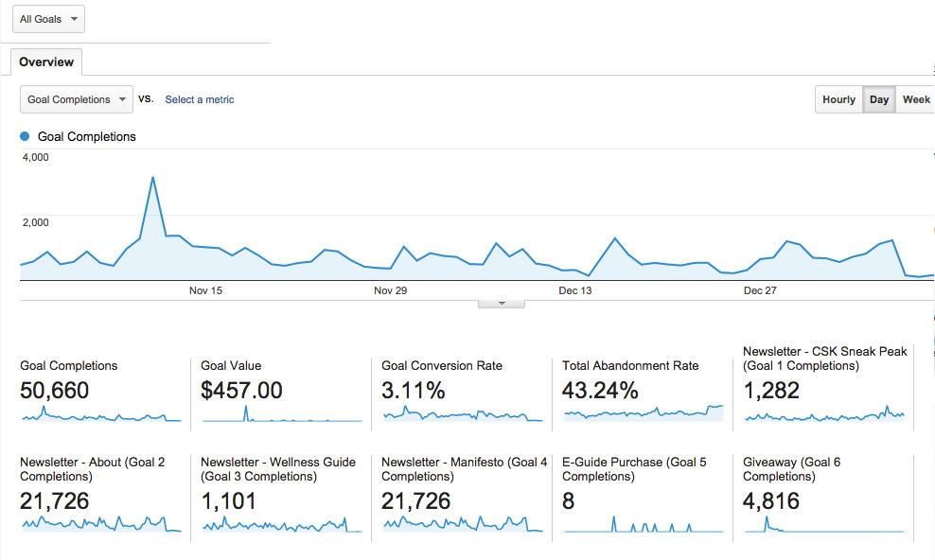Select the Goal Conversion Rate sparkline
Viewport: 935px width, 560px height.
pos(462,415)
